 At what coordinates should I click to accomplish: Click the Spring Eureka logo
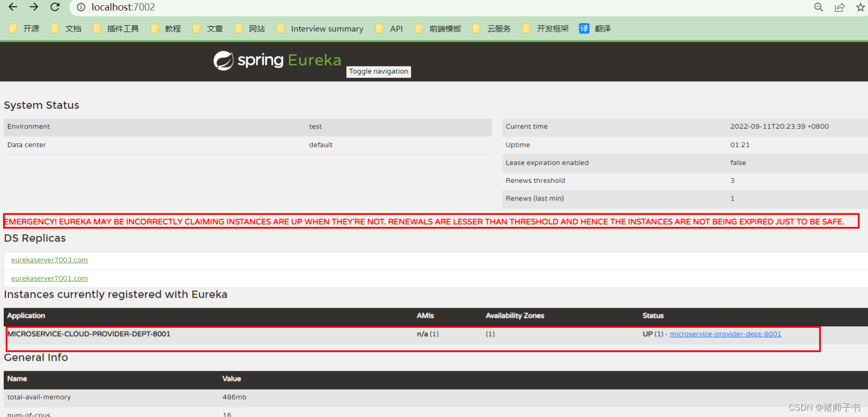pos(277,60)
